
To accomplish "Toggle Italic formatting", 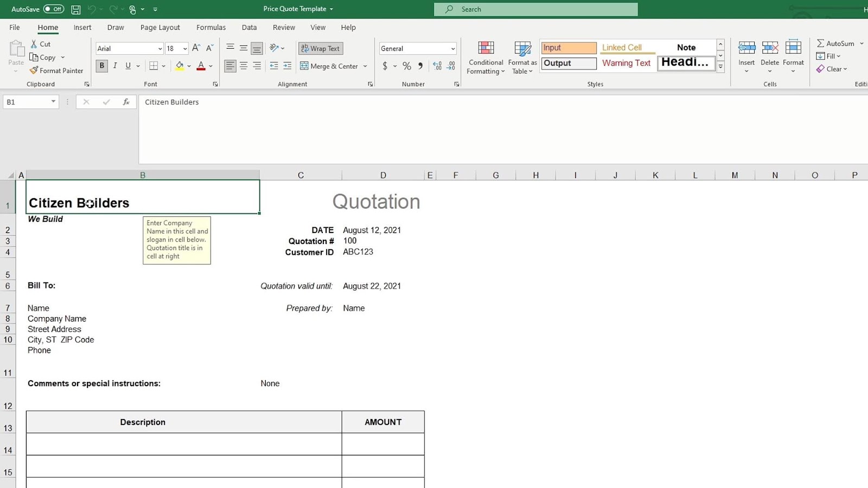I will [115, 66].
